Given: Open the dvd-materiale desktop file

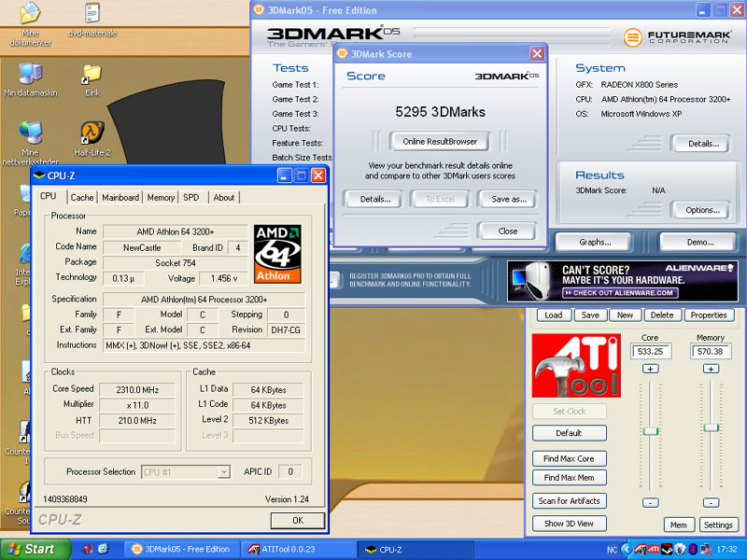Looking at the screenshot, I should tap(92, 20).
